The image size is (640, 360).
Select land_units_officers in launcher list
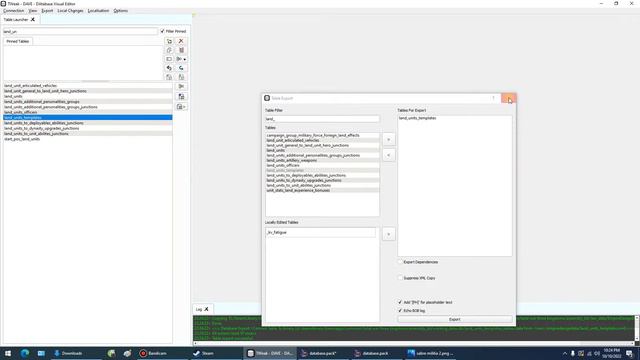[x=88, y=112]
